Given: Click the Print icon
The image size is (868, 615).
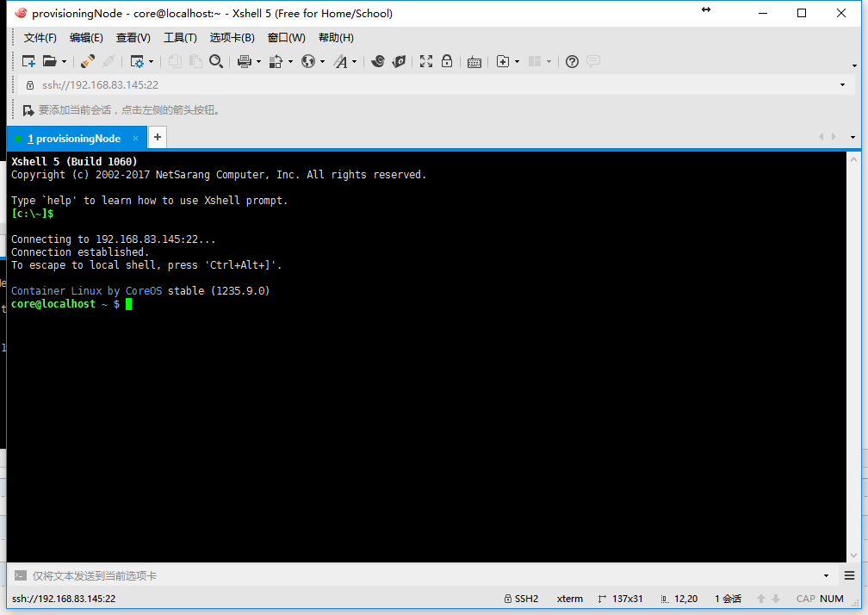Looking at the screenshot, I should (245, 61).
